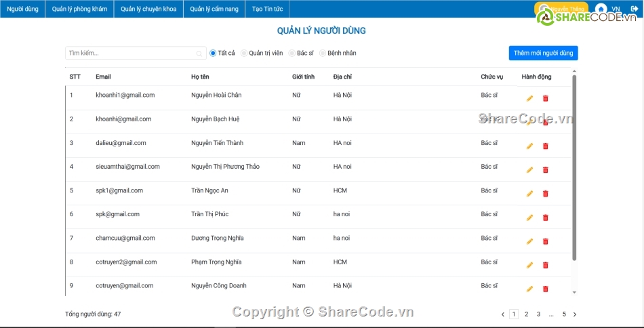This screenshot has height=328, width=644.
Task: Filter by "Bác sĩ" radio option
Action: (x=292, y=53)
